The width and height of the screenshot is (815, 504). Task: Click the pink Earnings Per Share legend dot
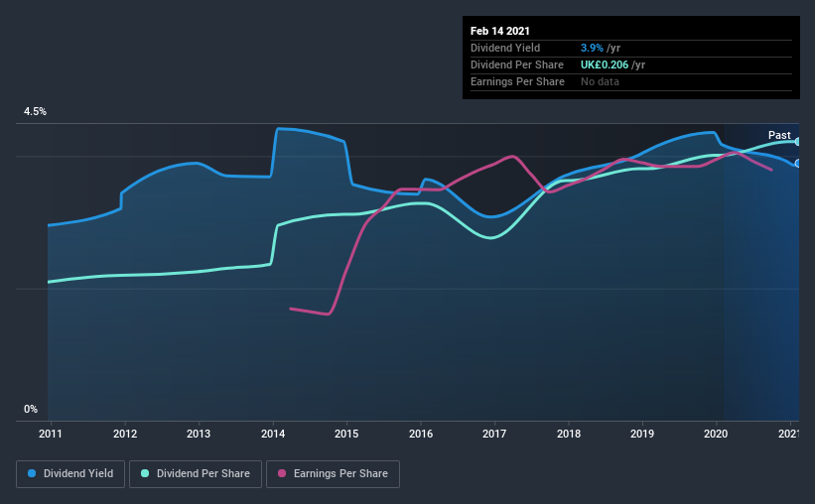(x=282, y=473)
